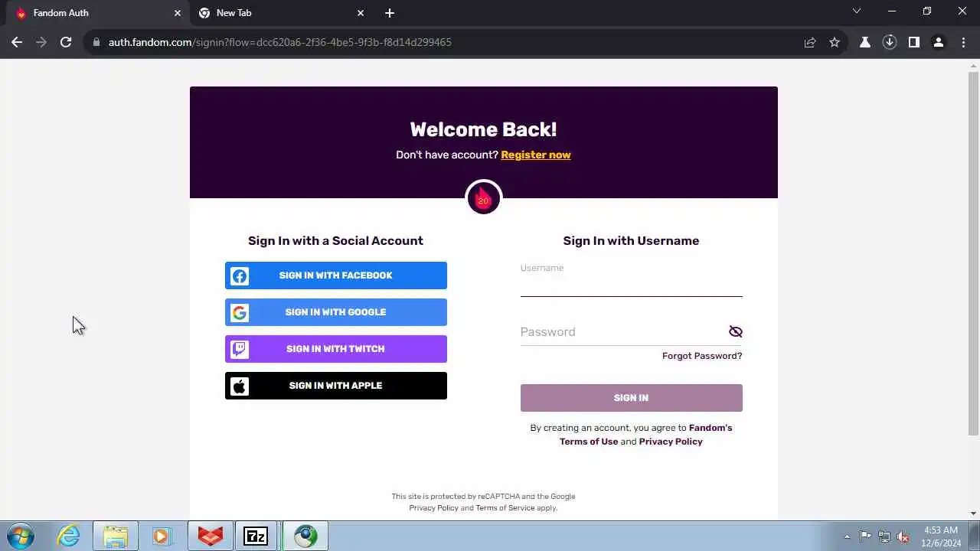
Task: Click the active Chrome taskbar icon
Action: 305,536
